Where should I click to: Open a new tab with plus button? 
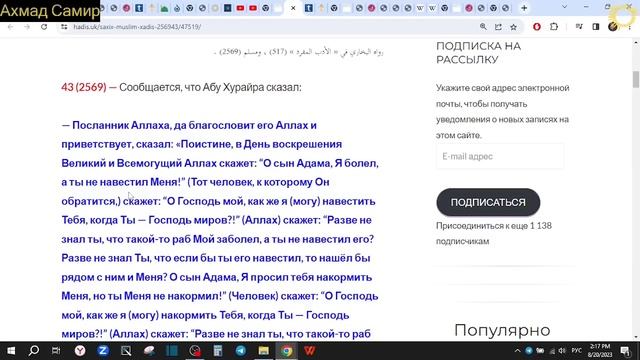[524, 8]
